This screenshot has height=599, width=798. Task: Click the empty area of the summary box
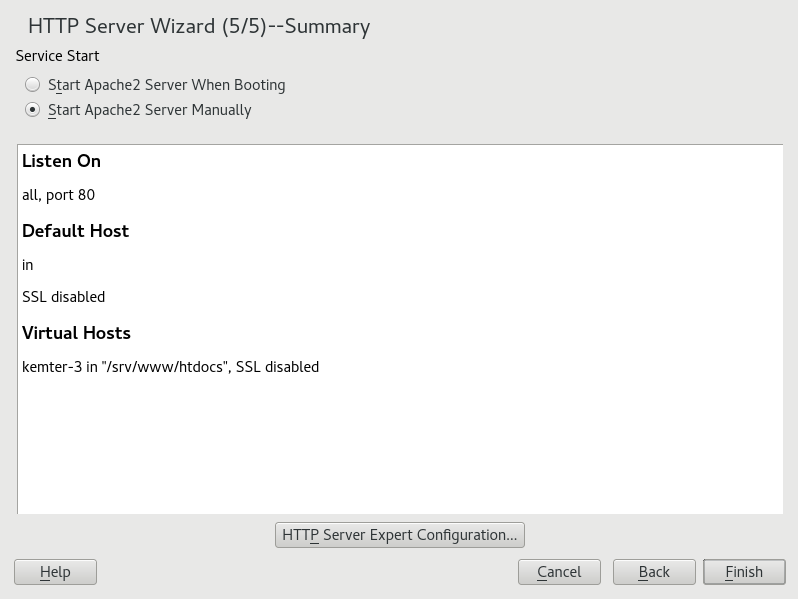click(400, 450)
